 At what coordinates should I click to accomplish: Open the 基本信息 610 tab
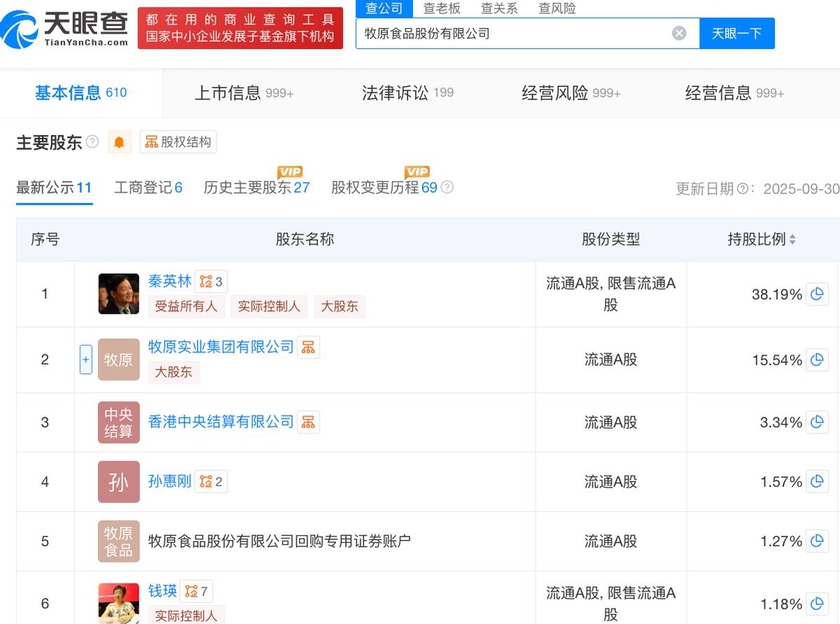81,92
